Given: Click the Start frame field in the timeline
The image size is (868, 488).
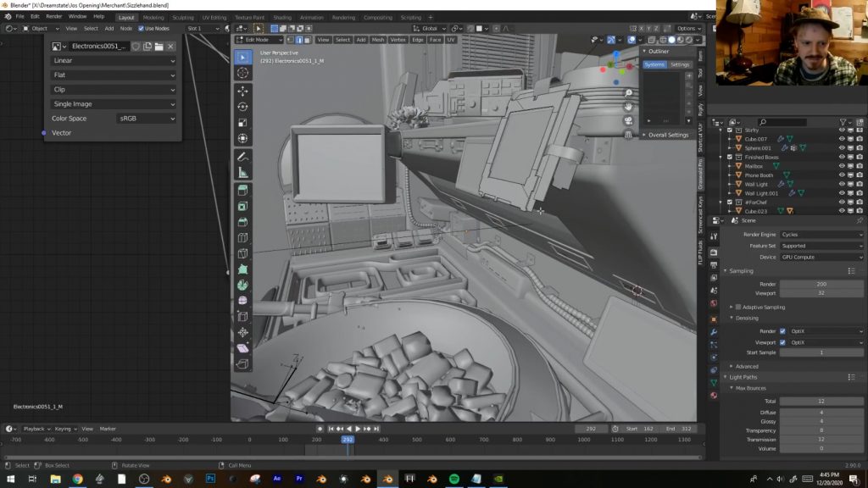Looking at the screenshot, I should pos(640,429).
